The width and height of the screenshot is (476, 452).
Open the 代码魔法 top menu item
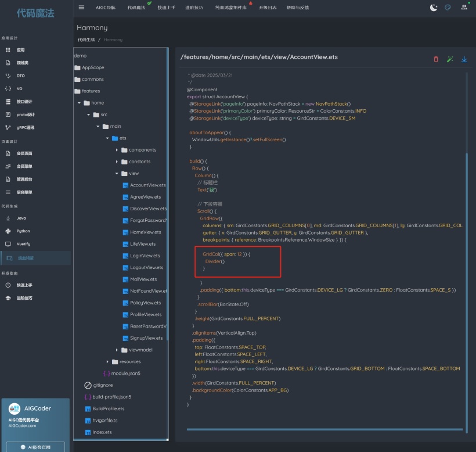[x=136, y=8]
